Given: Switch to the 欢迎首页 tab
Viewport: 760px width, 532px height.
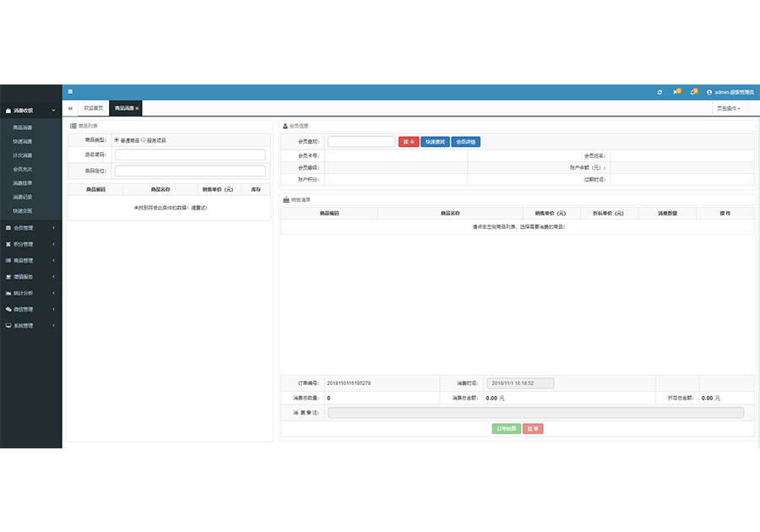Looking at the screenshot, I should tap(93, 108).
